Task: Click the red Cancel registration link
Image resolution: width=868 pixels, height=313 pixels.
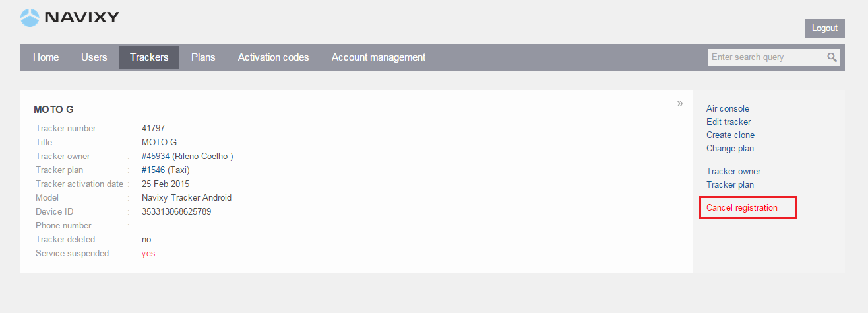Action: click(742, 208)
